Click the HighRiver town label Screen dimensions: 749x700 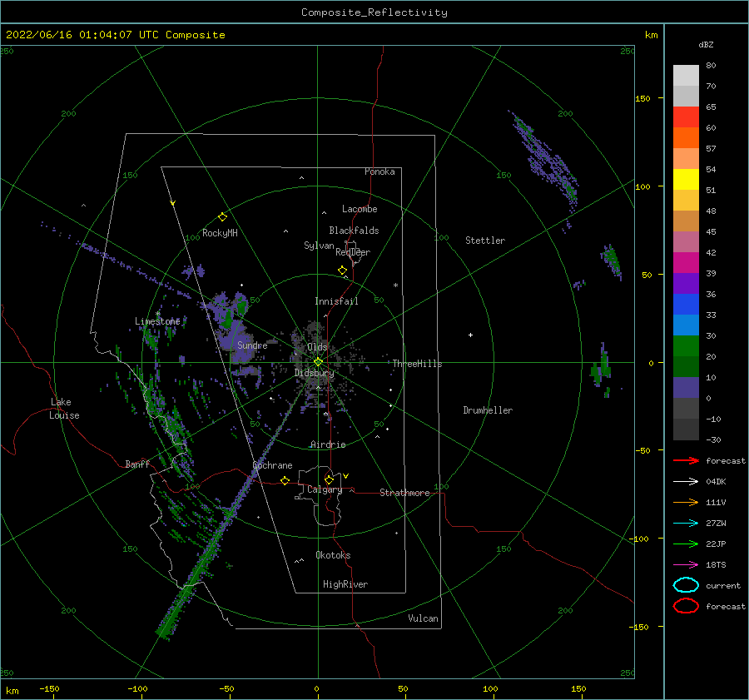pyautogui.click(x=345, y=584)
